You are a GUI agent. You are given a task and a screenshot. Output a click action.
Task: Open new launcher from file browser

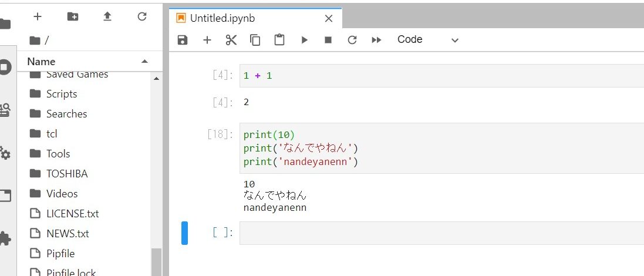[38, 16]
